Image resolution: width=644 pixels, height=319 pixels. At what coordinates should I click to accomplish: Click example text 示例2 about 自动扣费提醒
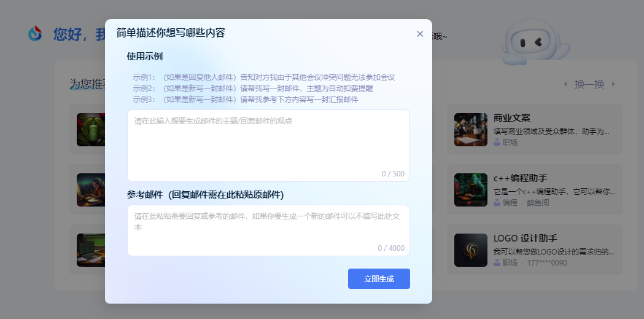(252, 89)
